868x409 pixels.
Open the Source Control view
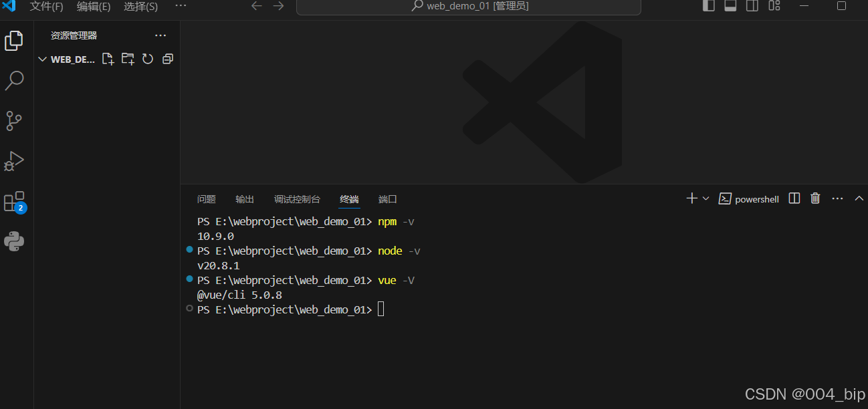(x=14, y=121)
